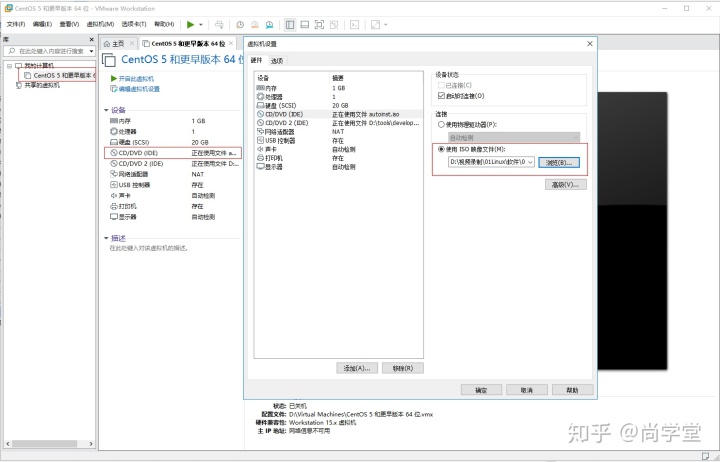The height and width of the screenshot is (462, 720).
Task: Toggle the library sidebar view toolbar icon
Action: point(290,25)
